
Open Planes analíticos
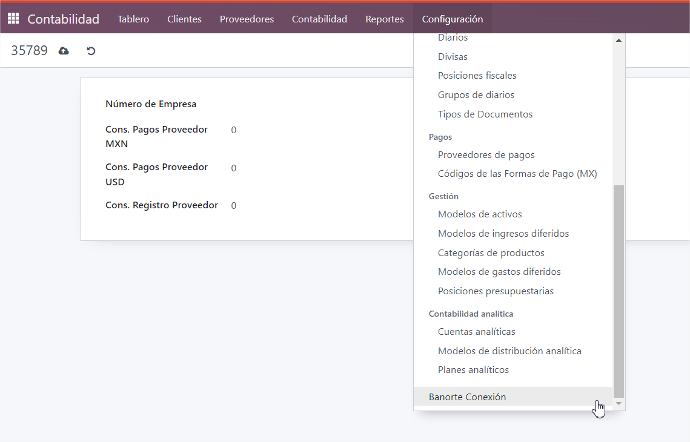[473, 370]
